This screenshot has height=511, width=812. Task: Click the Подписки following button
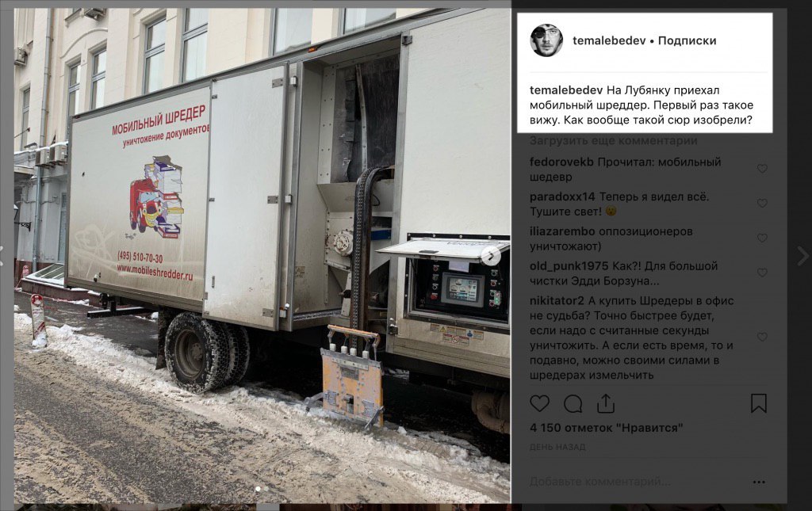[x=688, y=40]
